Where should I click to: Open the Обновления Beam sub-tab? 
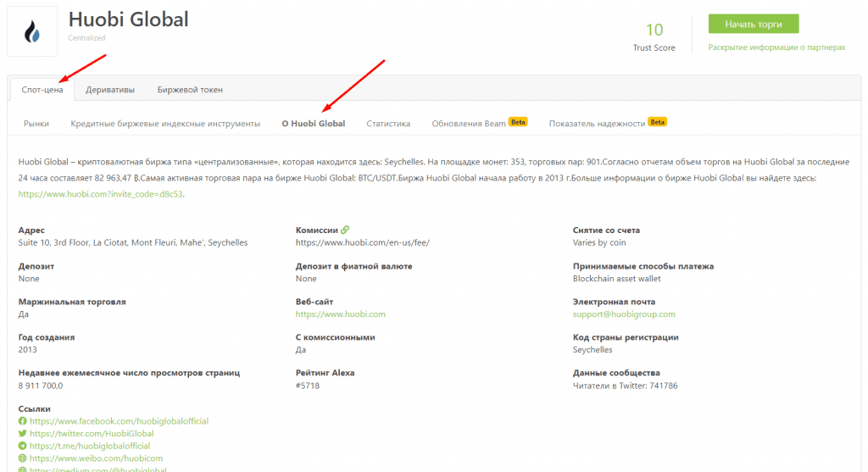pos(468,124)
